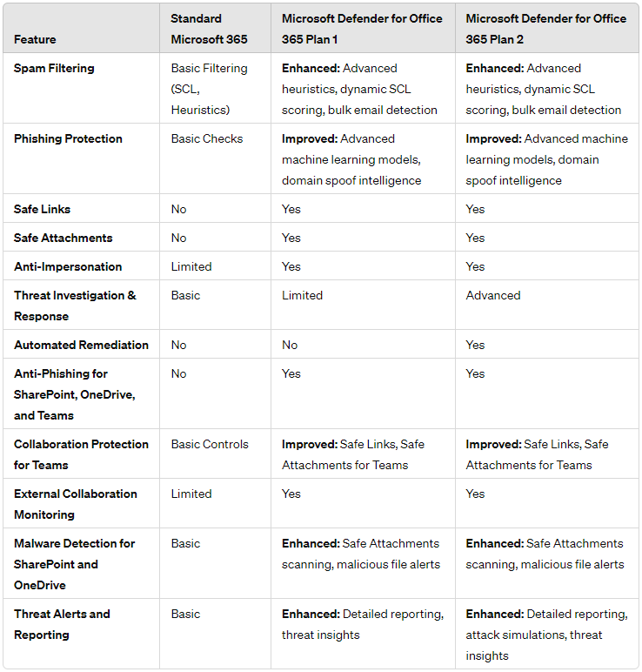This screenshot has height=672, width=642.
Task: Select the 'Basic Checks' cell
Action: [x=207, y=138]
